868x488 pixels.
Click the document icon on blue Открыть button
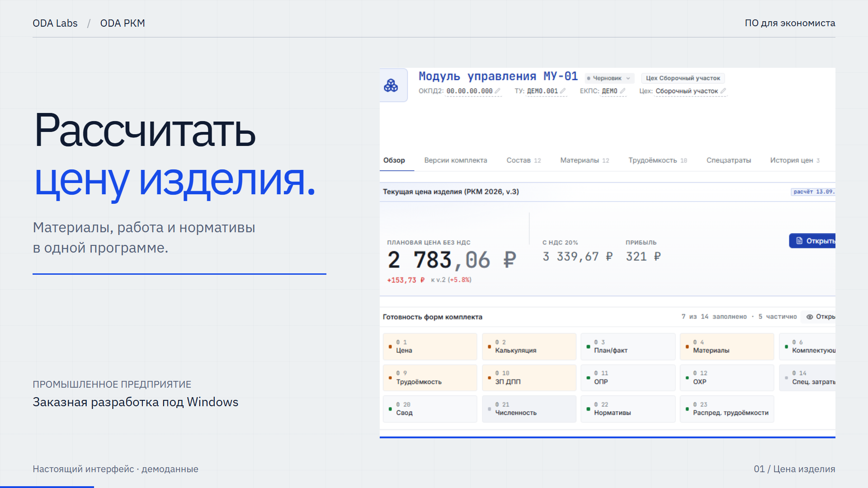tap(799, 241)
